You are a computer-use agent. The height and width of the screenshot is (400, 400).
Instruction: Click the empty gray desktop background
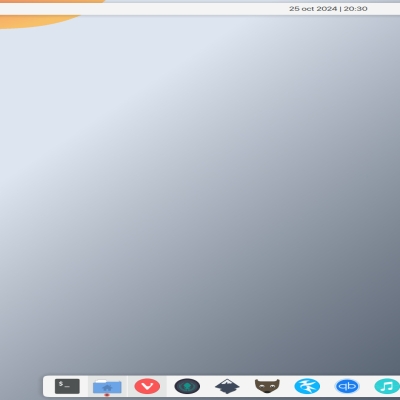200,200
